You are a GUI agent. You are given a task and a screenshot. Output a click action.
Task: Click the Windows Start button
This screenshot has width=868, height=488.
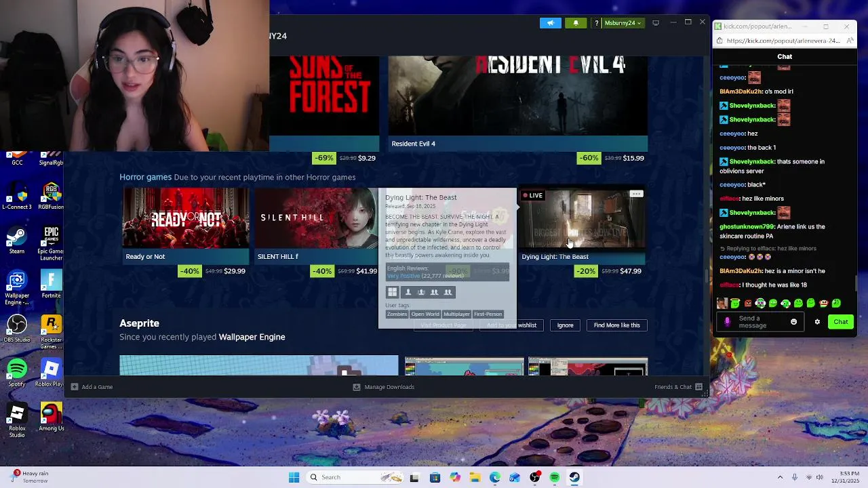pos(294,477)
